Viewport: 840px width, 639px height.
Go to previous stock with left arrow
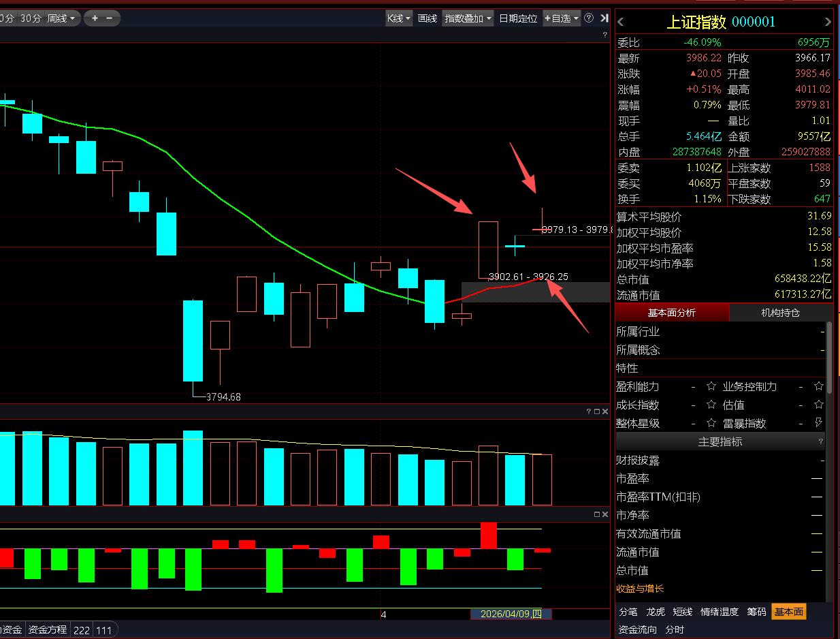[621, 22]
